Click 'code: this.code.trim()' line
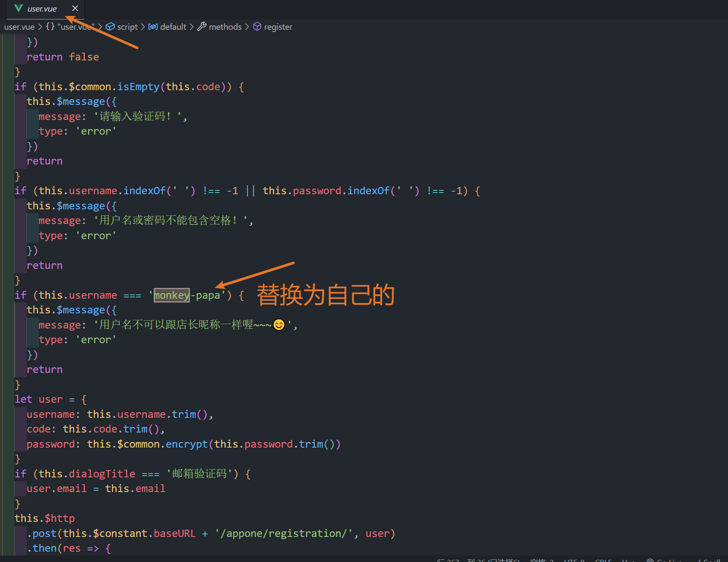Viewport: 728px width, 562px height. (96, 429)
